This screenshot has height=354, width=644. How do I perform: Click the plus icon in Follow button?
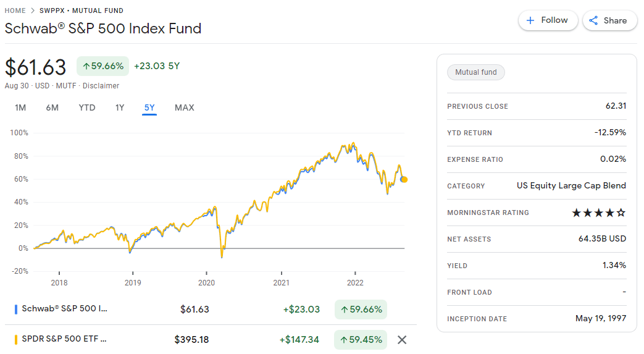pyautogui.click(x=530, y=20)
